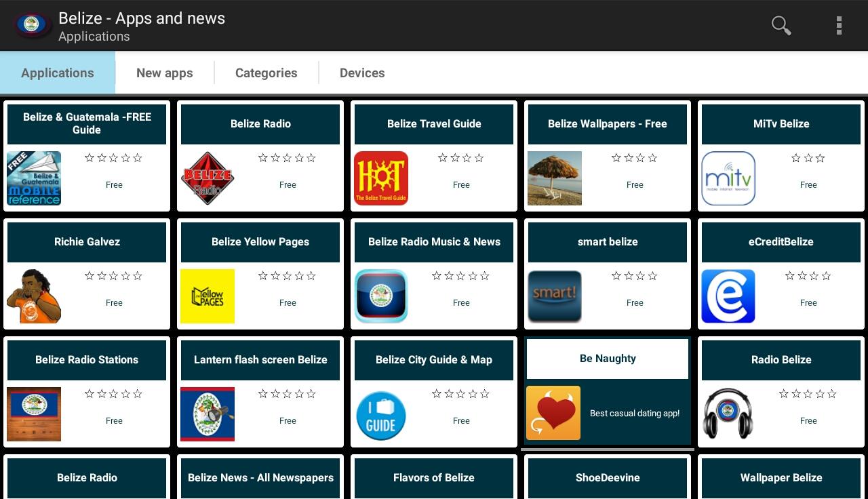
Task: Select the Be Naughty ad title
Action: tap(608, 359)
